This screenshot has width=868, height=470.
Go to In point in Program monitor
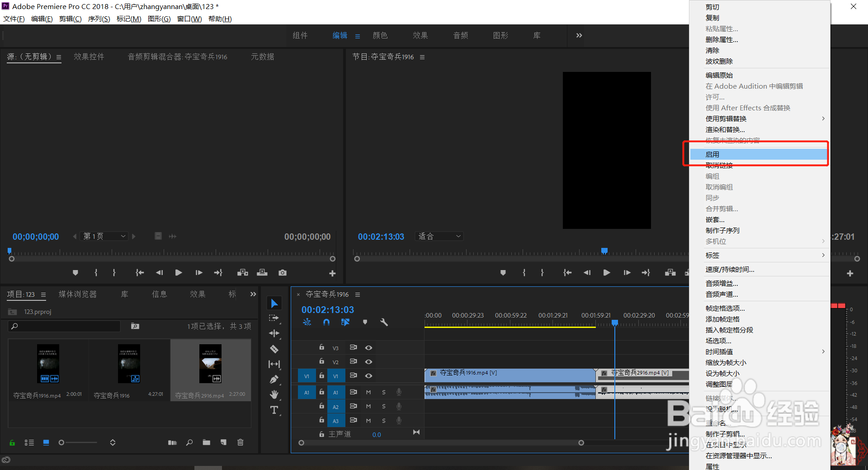(x=567, y=273)
